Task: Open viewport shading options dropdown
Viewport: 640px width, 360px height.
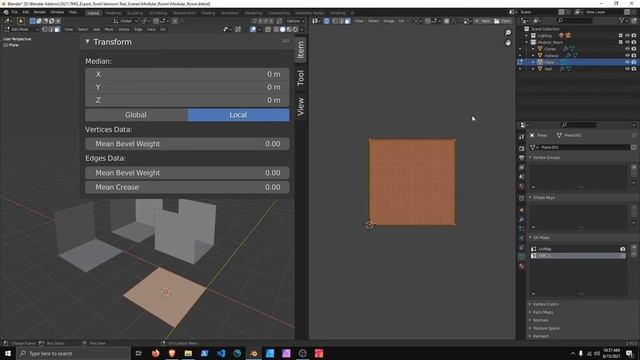Action: [x=302, y=29]
